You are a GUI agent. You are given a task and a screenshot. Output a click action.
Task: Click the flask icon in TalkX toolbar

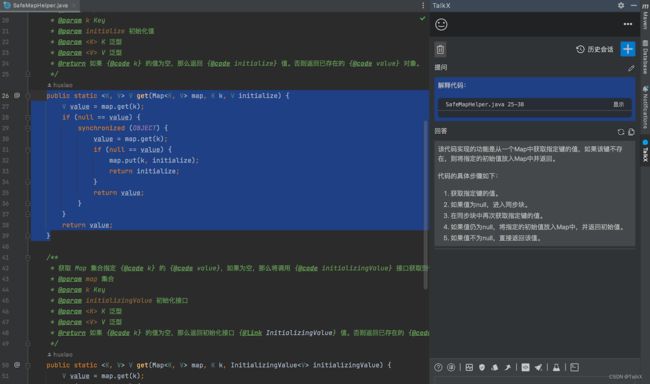point(556,367)
